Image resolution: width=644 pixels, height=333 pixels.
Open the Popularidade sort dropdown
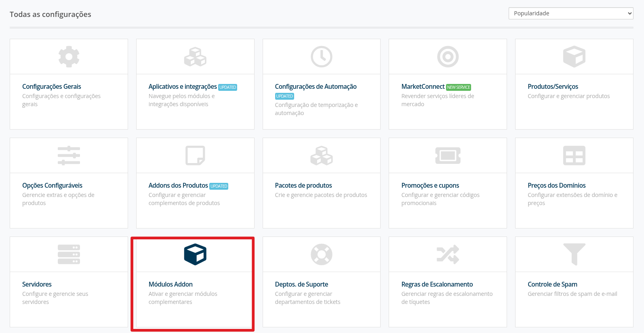(570, 13)
